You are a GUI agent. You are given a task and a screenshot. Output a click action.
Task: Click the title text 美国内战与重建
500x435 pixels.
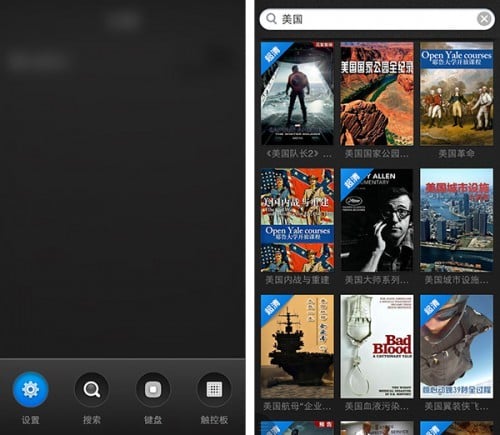297,280
